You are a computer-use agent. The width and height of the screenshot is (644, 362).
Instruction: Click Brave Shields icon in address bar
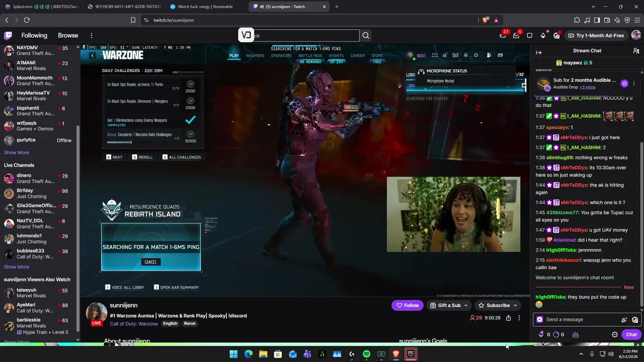pos(485,20)
